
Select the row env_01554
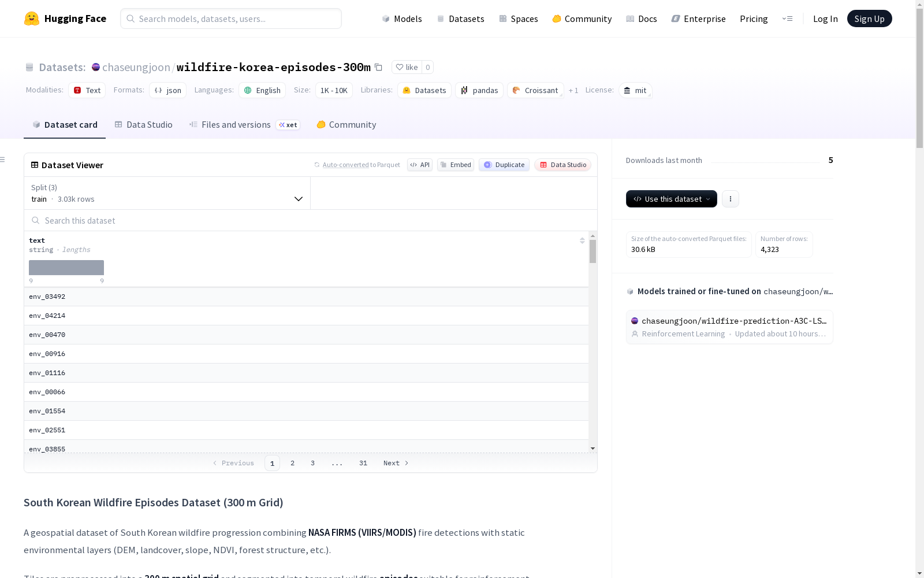[x=306, y=411]
